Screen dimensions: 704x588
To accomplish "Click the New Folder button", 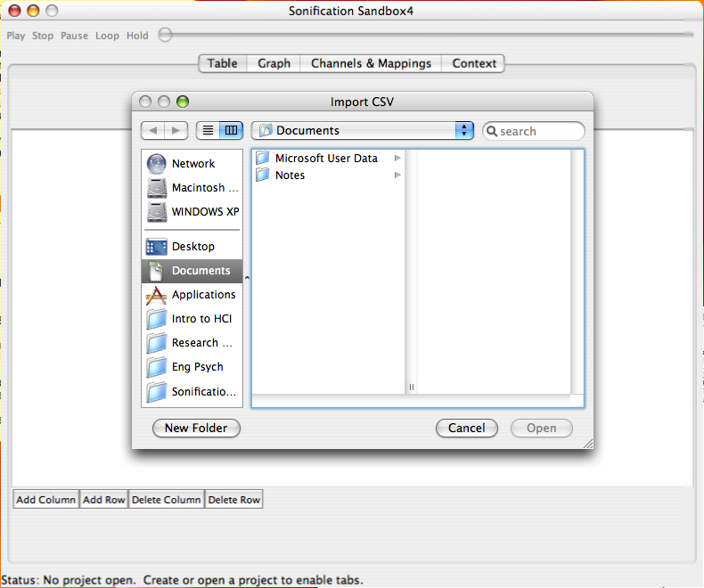I will [196, 428].
